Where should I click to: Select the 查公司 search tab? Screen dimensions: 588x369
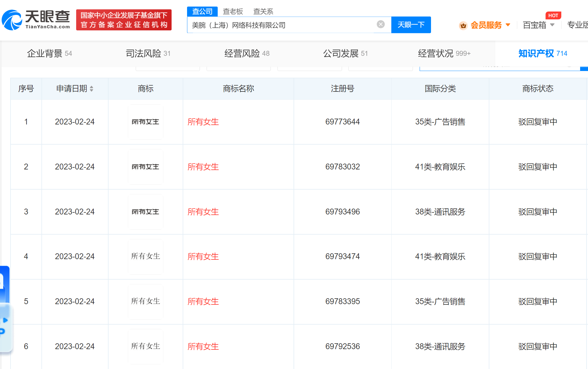coord(202,11)
